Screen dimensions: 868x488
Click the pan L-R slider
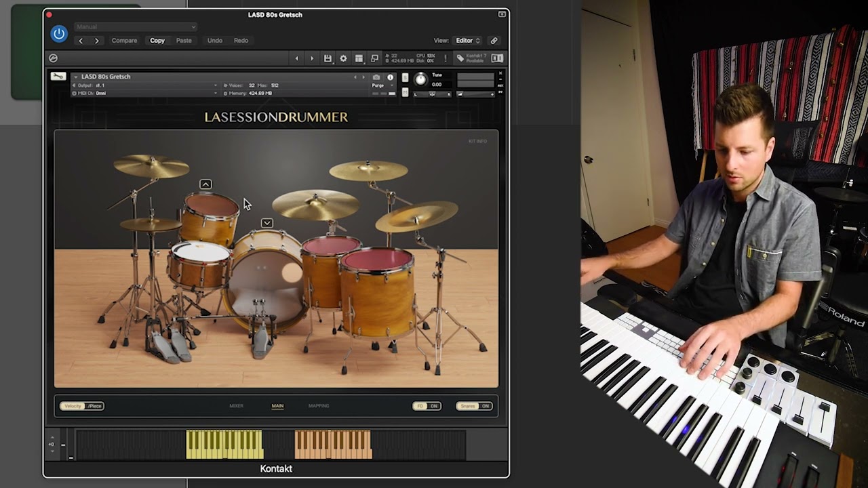433,94
